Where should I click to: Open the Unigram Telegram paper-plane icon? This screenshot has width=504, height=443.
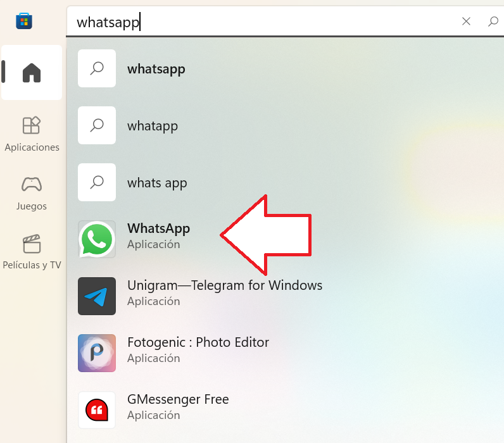(97, 296)
